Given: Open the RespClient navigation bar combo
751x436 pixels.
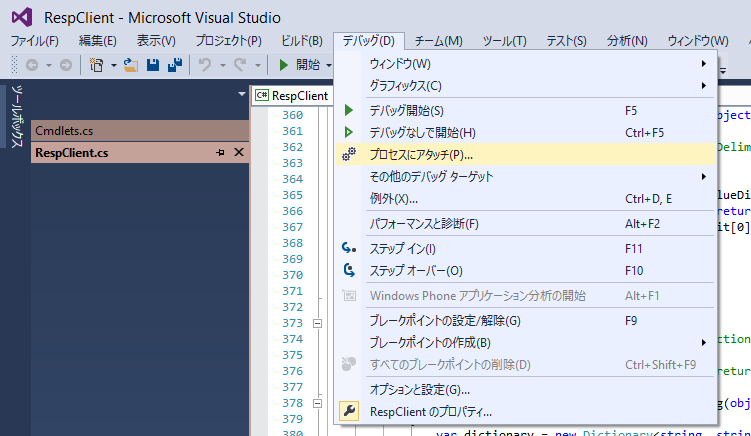Looking at the screenshot, I should pyautogui.click(x=292, y=96).
